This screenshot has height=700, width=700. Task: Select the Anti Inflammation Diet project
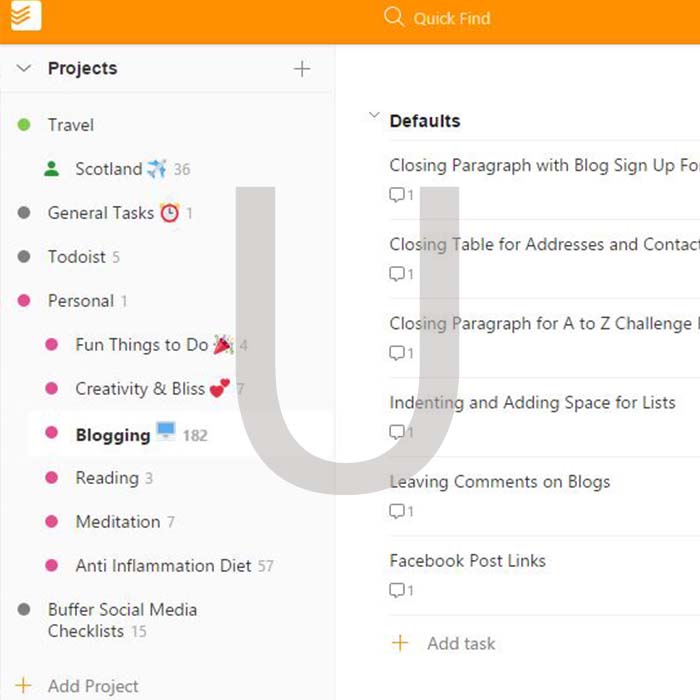click(x=163, y=566)
